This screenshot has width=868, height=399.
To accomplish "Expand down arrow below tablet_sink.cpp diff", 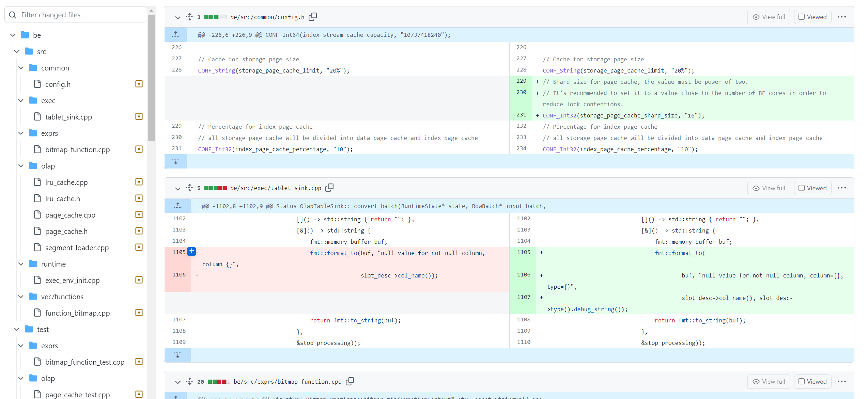I will point(177,355).
